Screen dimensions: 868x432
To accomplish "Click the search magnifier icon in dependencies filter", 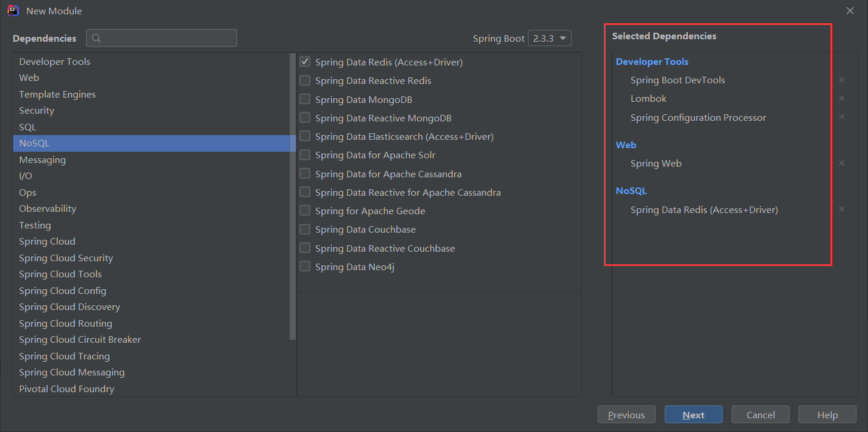I will tap(96, 38).
